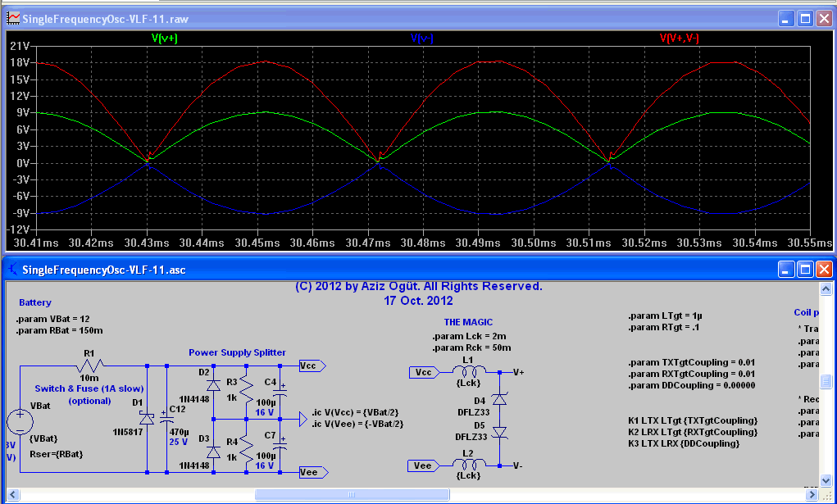The image size is (837, 504).
Task: Select the D1 1N5817 diode symbol
Action: [x=147, y=418]
